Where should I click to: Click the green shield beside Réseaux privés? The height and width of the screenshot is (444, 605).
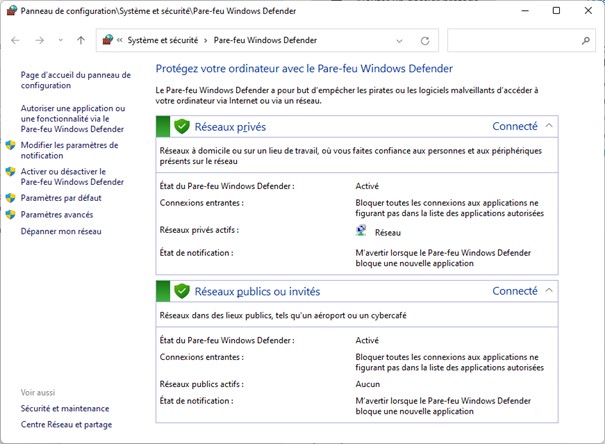pyautogui.click(x=182, y=127)
